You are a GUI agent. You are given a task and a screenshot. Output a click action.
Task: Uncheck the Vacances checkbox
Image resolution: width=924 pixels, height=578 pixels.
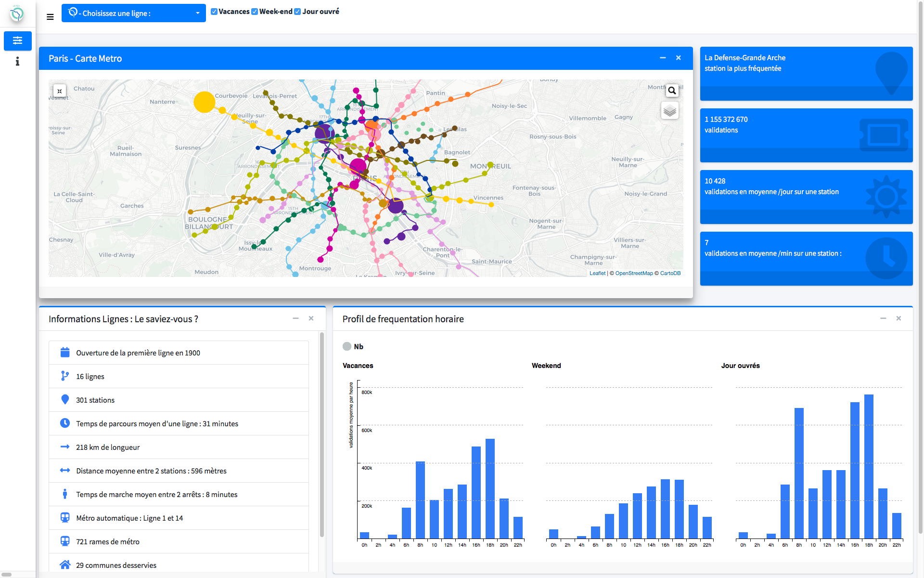(x=214, y=12)
